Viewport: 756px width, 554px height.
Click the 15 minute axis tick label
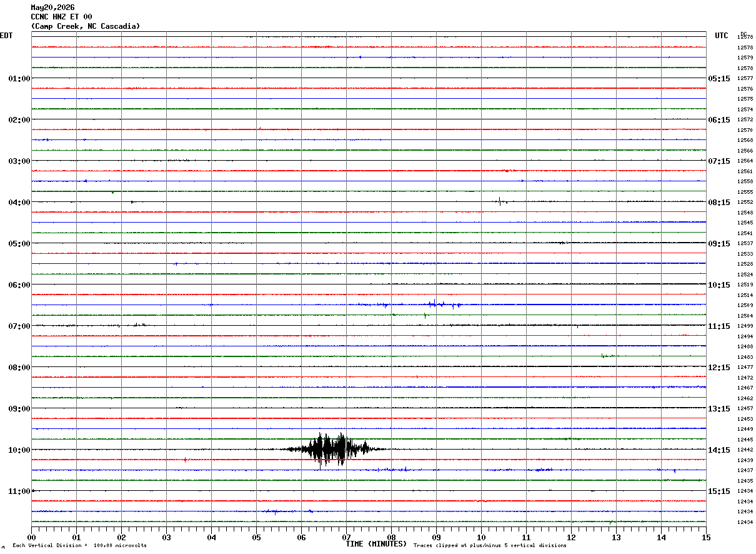pos(706,538)
